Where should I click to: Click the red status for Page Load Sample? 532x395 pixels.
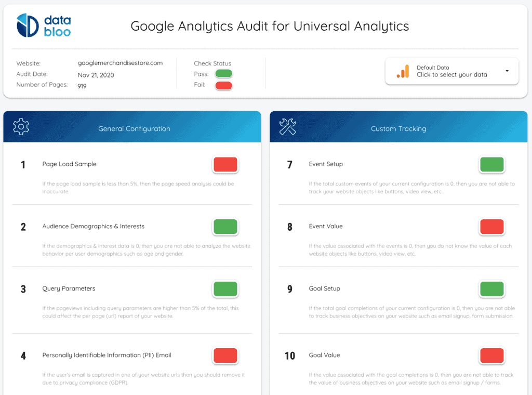(225, 164)
